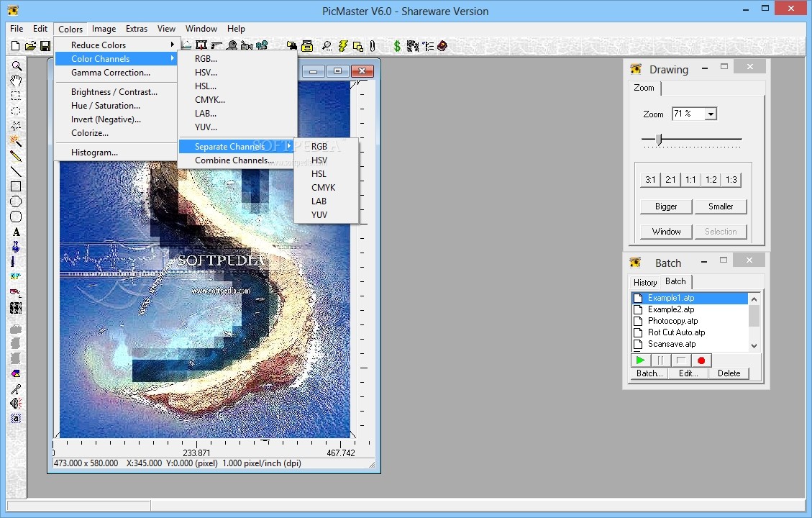Click the 1:1 zoom ratio button
812x518 pixels.
tap(691, 180)
